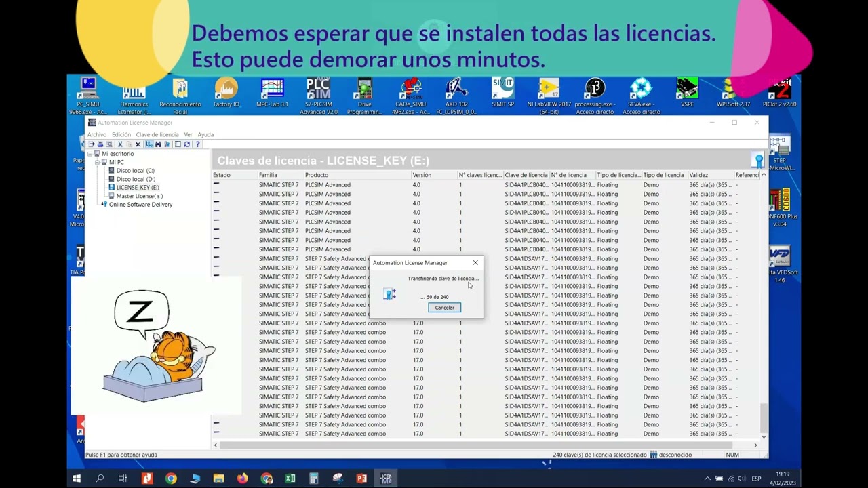Open the SIMIT SP desktop shortcut

pos(502,93)
